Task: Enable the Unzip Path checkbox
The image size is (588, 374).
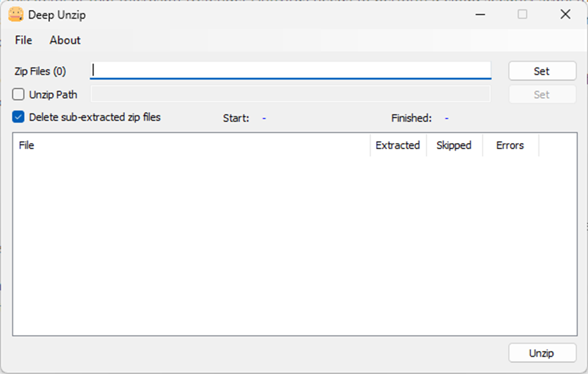Action: coord(19,95)
